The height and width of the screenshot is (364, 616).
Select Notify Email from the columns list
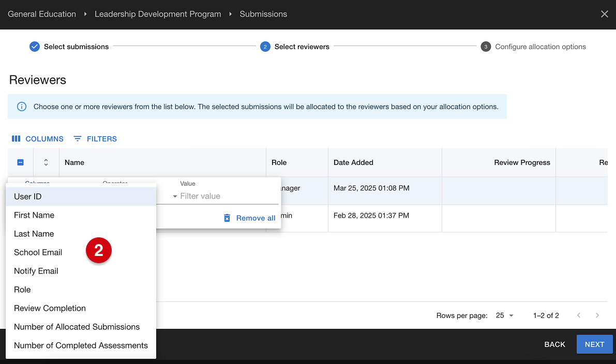[x=81, y=271]
